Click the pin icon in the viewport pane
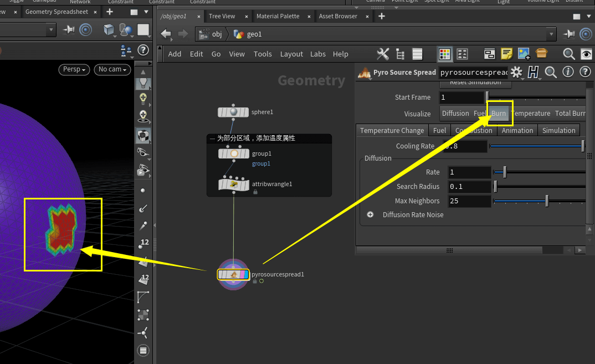 point(69,29)
